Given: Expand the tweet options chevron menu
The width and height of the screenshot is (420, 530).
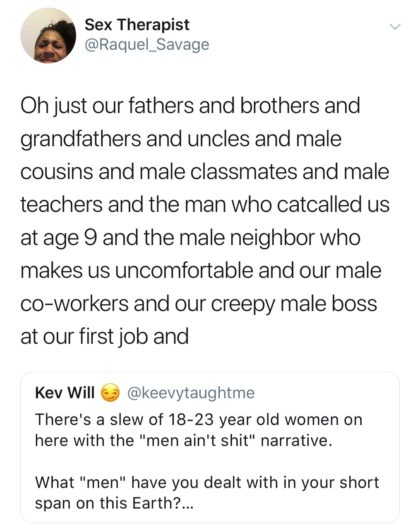Looking at the screenshot, I should [395, 27].
